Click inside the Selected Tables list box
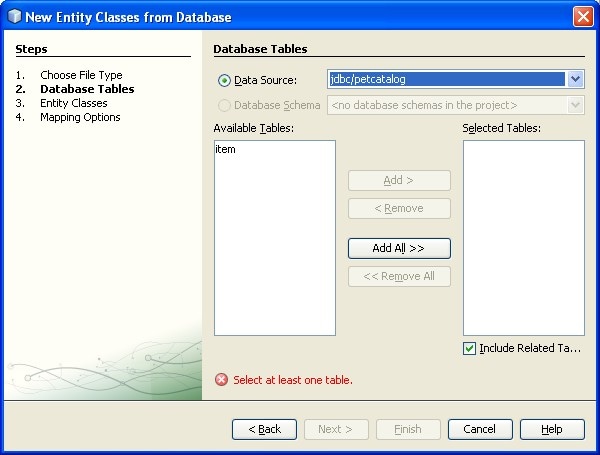This screenshot has width=600, height=455. tap(523, 238)
